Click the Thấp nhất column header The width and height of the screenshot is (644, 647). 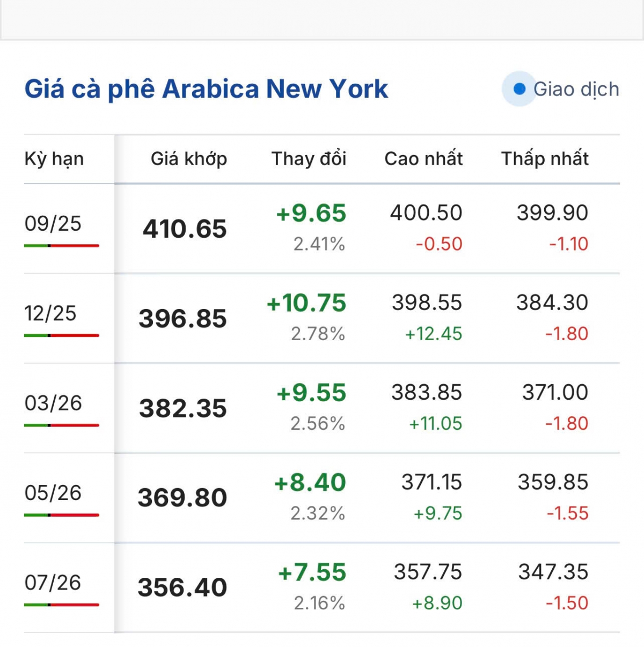545,159
